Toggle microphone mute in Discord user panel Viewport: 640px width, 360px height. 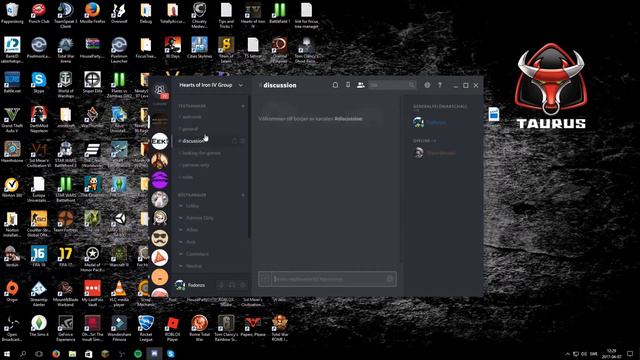pyautogui.click(x=222, y=285)
